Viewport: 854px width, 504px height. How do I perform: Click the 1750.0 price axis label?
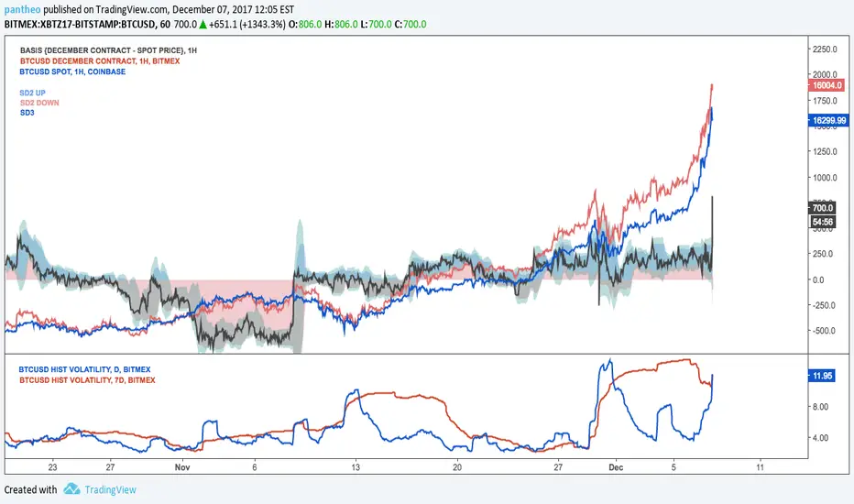coord(825,101)
